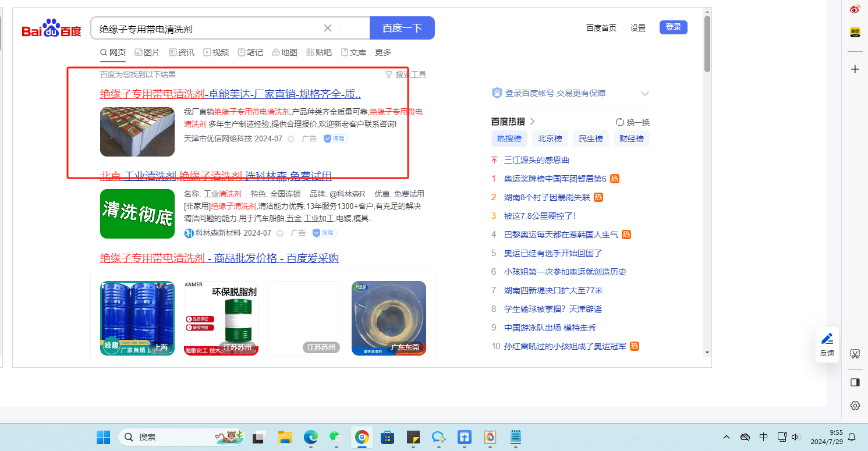Click the first result's barrel thumbnail
This screenshot has height=451, width=868.
pos(137,132)
